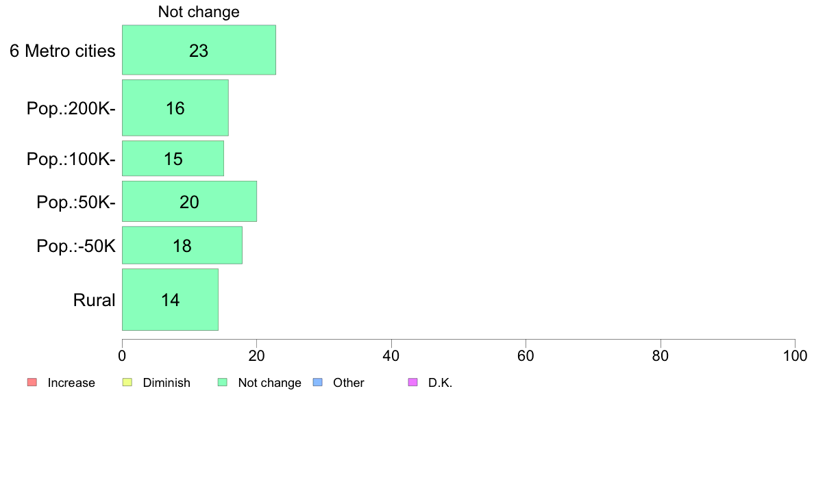Click the red Increase legend swatch
Screen dimensions: 814x504
click(32, 383)
